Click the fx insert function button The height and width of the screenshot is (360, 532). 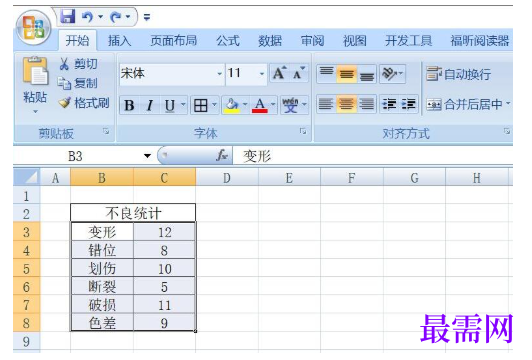coord(222,156)
